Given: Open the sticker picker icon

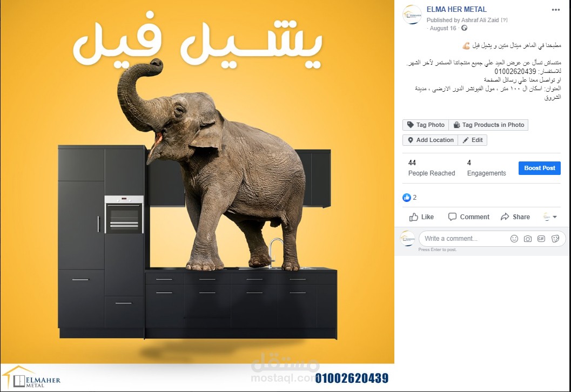Looking at the screenshot, I should 555,239.
